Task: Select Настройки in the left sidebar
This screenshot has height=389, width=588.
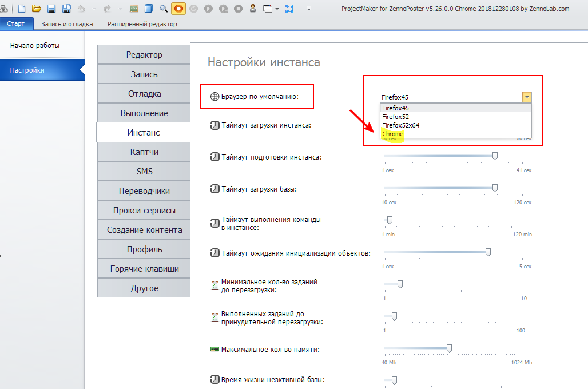Action: point(42,70)
